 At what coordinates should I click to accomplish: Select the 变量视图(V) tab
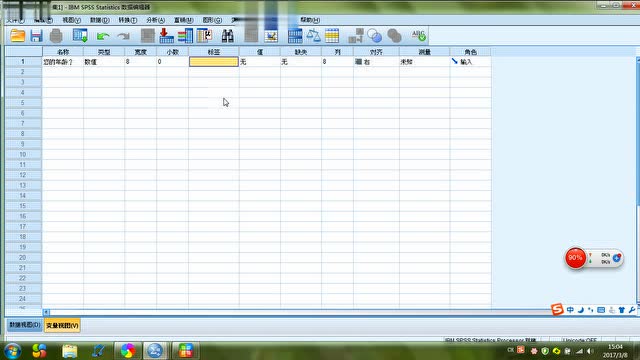tap(62, 325)
